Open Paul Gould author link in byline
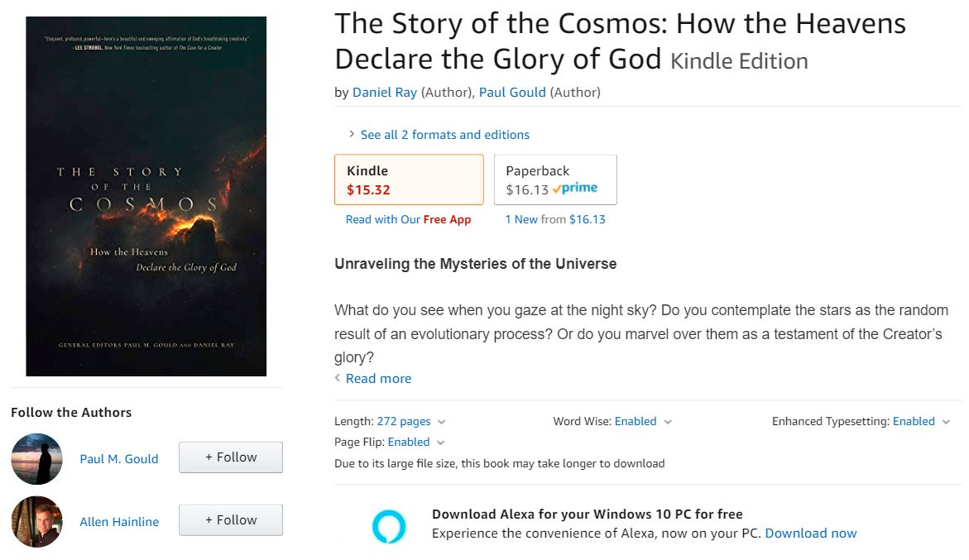 pyautogui.click(x=512, y=93)
